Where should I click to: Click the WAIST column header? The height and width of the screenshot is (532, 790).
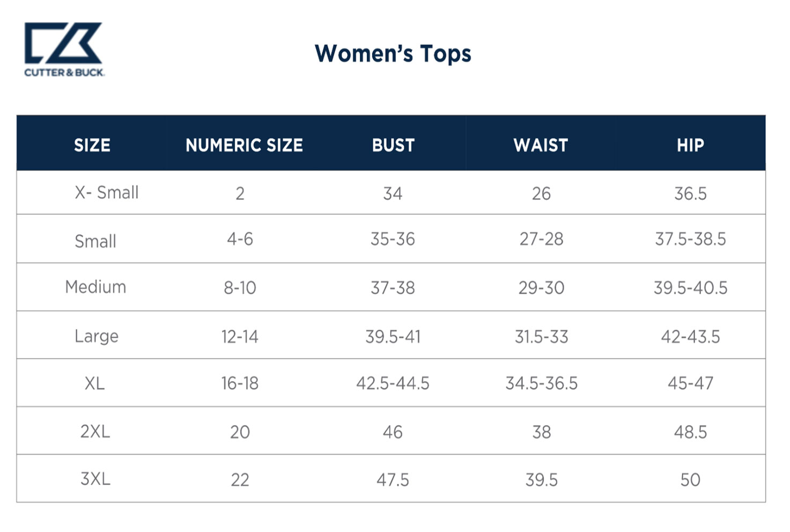coord(541,145)
